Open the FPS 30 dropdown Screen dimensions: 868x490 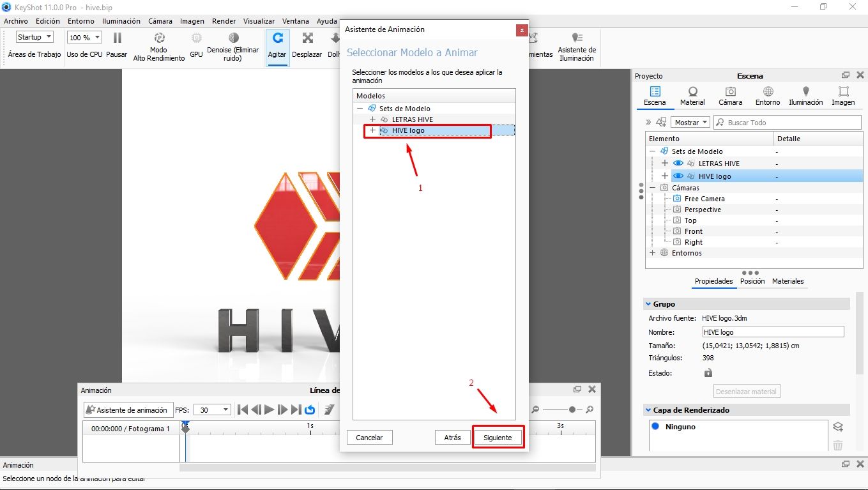(x=212, y=410)
